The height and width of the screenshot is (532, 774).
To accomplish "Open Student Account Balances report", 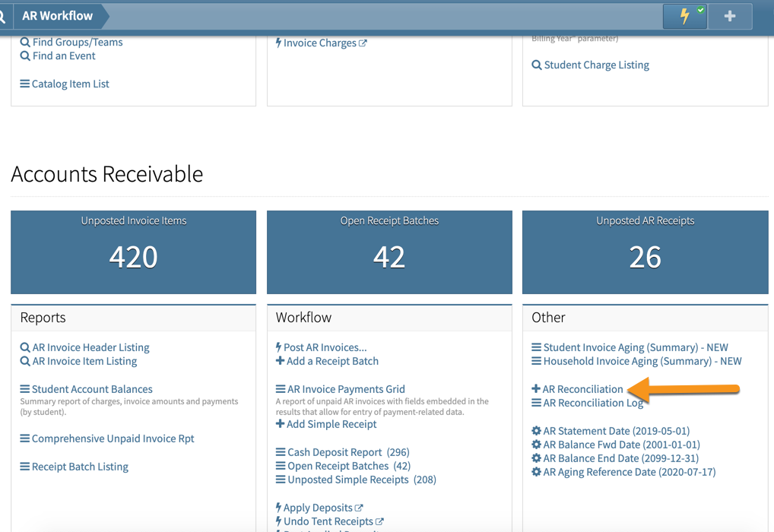I will pyautogui.click(x=91, y=389).
